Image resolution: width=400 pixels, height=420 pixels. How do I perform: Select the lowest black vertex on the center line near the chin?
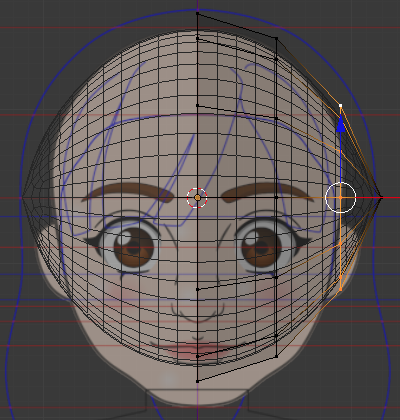click(197, 381)
